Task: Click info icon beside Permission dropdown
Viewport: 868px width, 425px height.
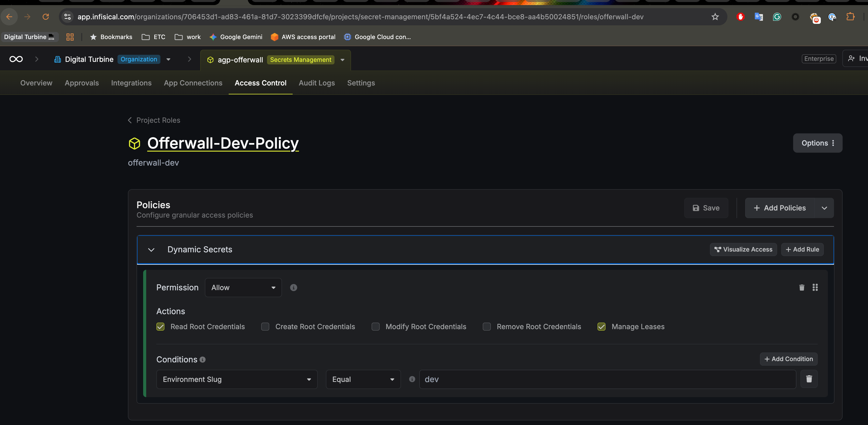Action: 293,287
